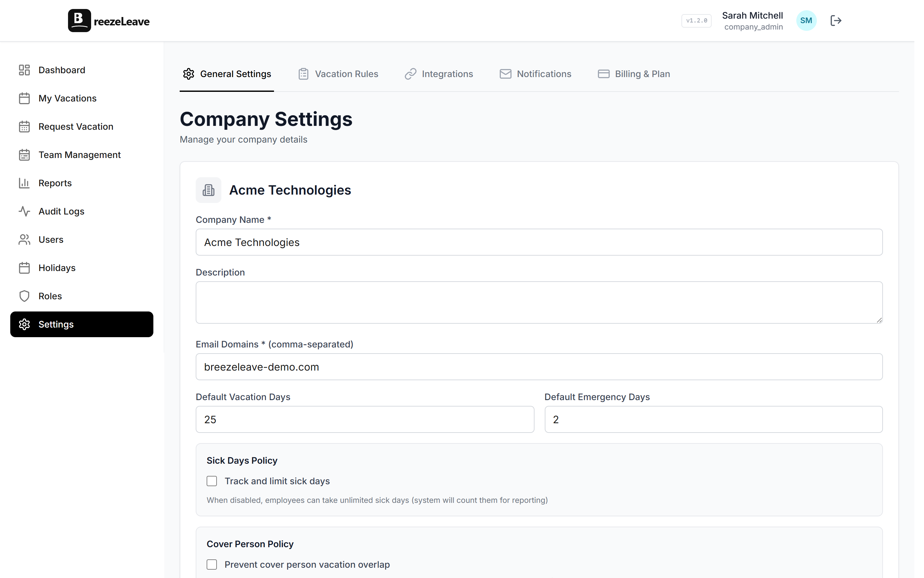Click the company_admin role text

click(753, 27)
